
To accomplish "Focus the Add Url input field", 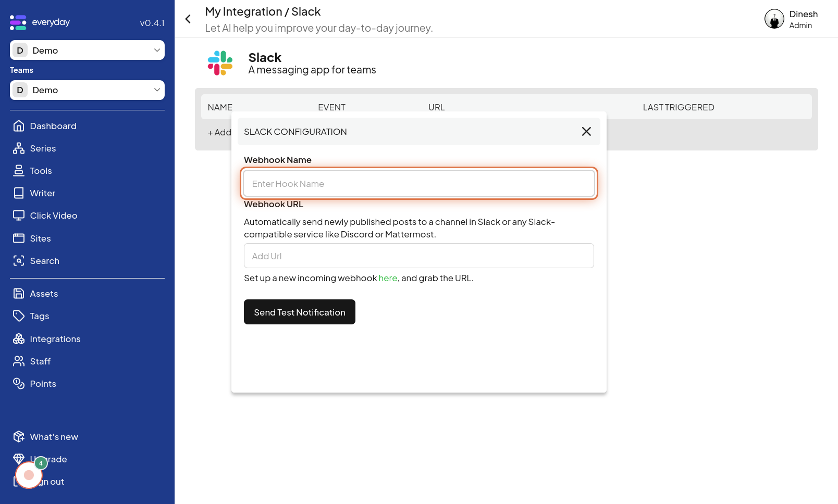I will (419, 256).
